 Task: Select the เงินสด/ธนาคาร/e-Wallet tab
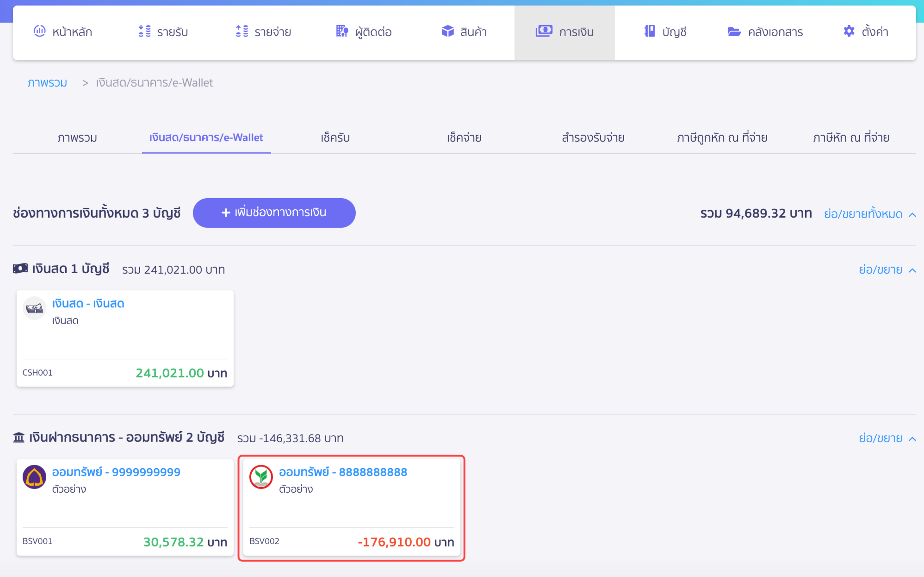coord(206,138)
